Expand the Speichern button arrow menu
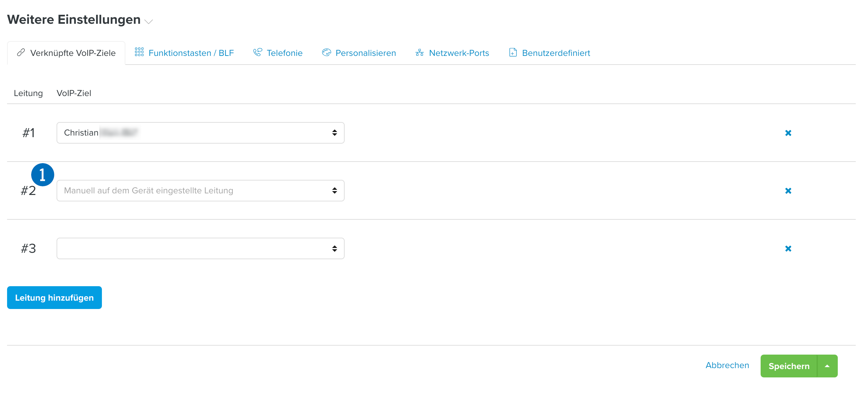The image size is (868, 397). coord(827,366)
